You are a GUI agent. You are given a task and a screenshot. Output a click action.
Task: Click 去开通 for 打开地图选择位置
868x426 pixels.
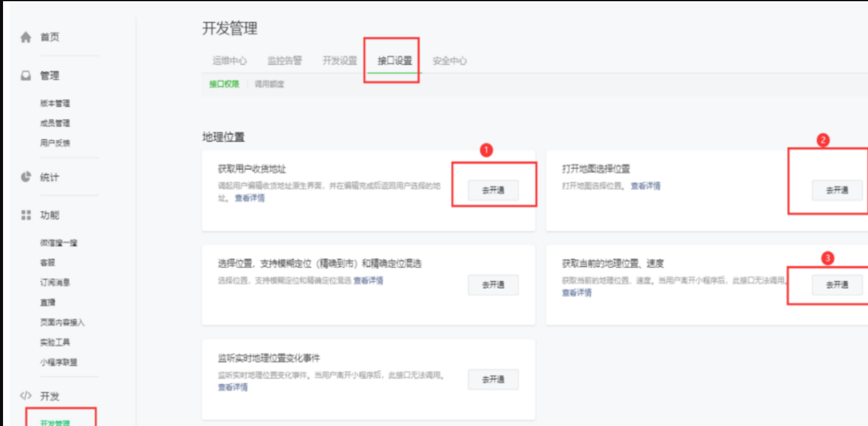coord(837,190)
